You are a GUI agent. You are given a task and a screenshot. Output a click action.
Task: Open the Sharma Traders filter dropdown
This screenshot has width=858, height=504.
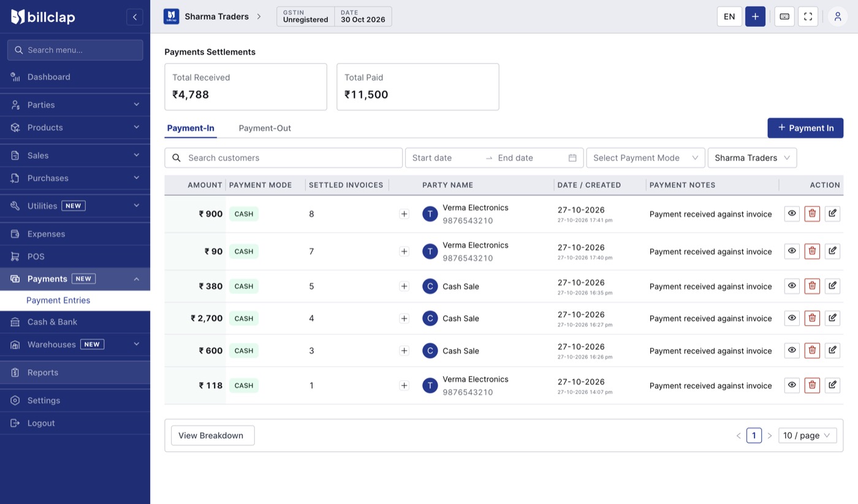point(752,158)
